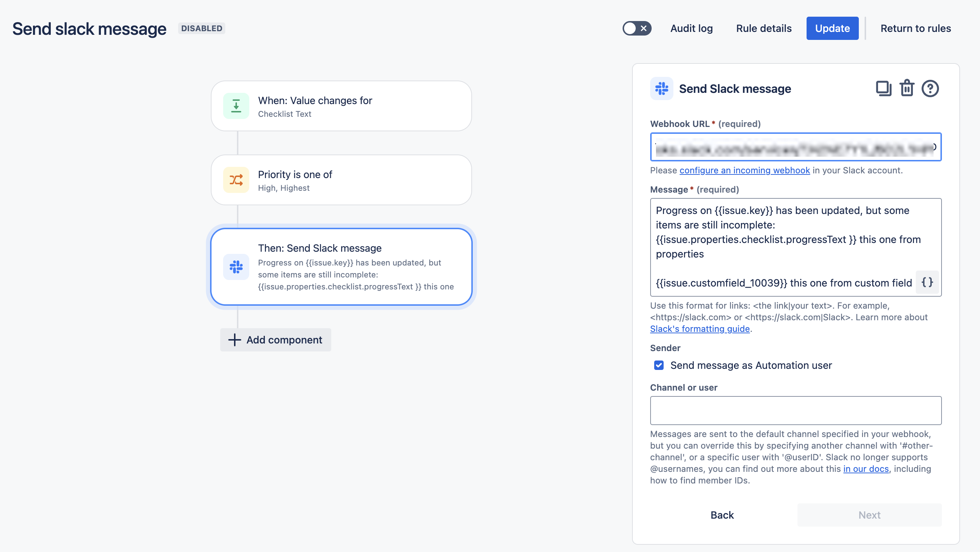Image resolution: width=980 pixels, height=552 pixels.
Task: Click the trash delete component icon
Action: (907, 88)
